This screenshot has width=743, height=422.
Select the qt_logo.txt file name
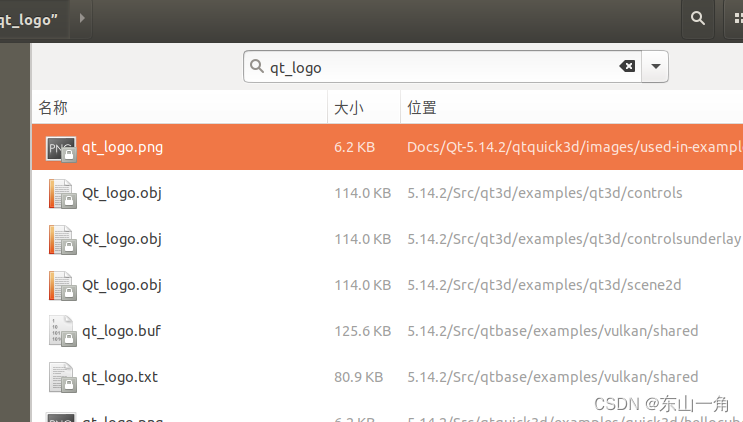120,377
